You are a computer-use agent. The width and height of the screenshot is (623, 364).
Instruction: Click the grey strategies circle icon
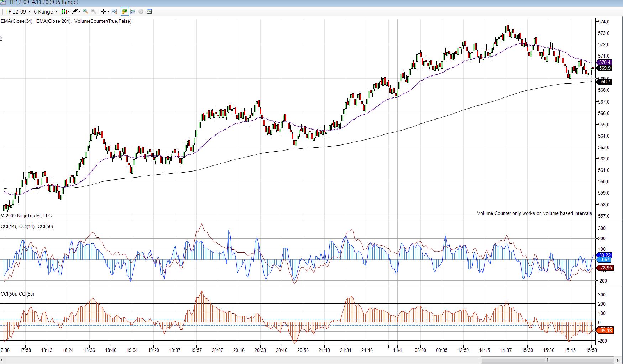[141, 11]
